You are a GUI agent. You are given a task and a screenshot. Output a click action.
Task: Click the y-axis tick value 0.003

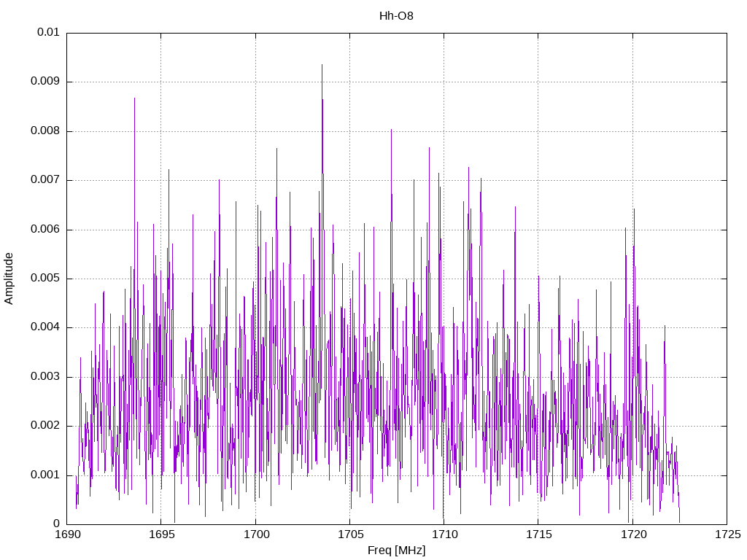pyautogui.click(x=45, y=377)
